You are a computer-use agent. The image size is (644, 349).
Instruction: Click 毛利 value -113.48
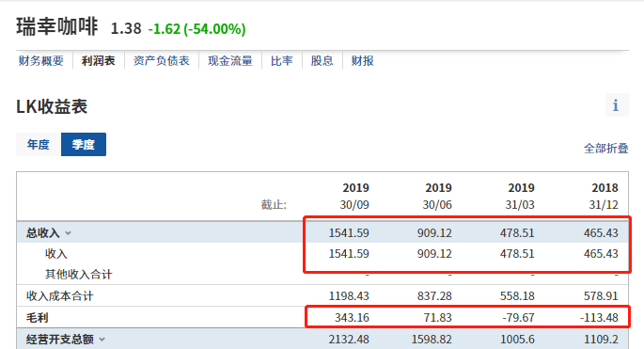point(599,317)
